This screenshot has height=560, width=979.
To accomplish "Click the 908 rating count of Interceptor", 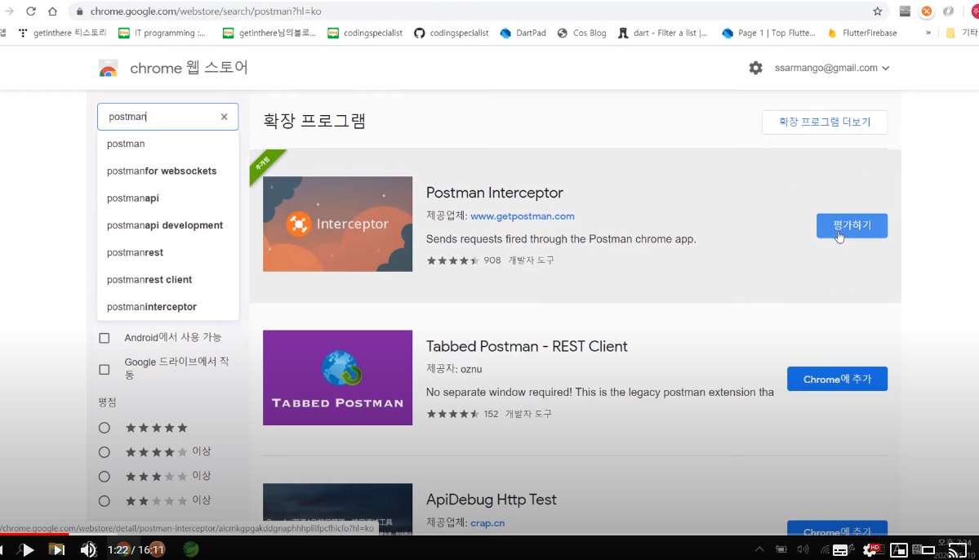I will [492, 260].
